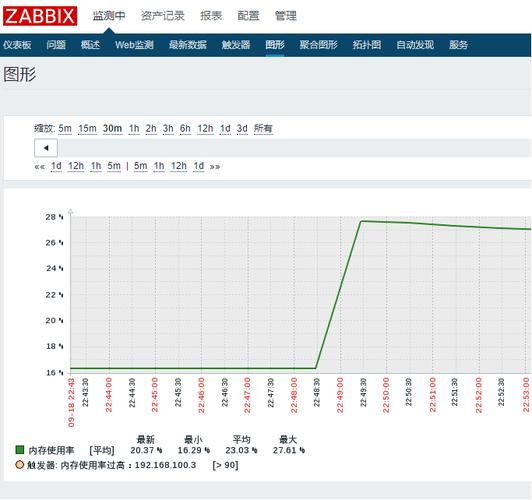Click the time range scrollbar track
The height and width of the screenshot is (500, 532).
(x=294, y=148)
